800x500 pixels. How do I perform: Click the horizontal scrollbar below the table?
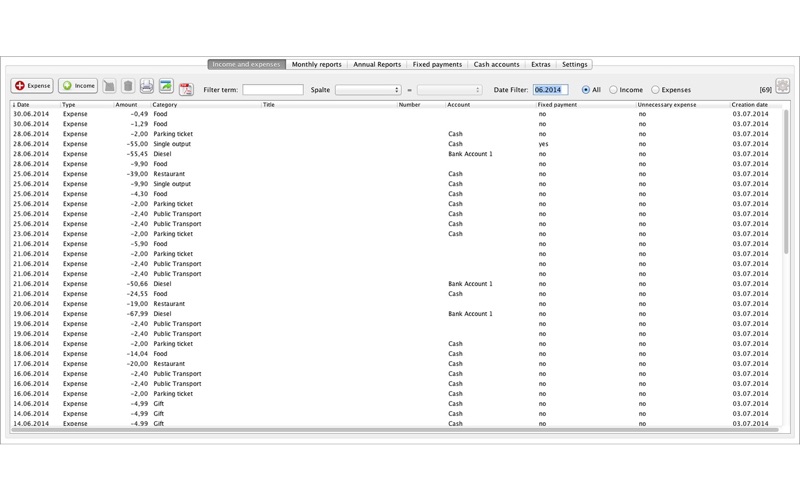[x=394, y=430]
